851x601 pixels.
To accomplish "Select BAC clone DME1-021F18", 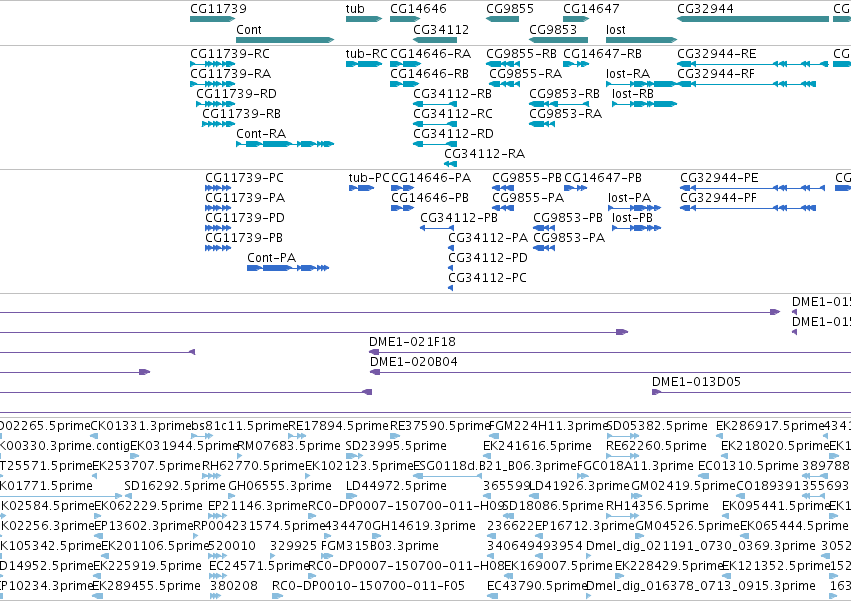I will coord(610,352).
